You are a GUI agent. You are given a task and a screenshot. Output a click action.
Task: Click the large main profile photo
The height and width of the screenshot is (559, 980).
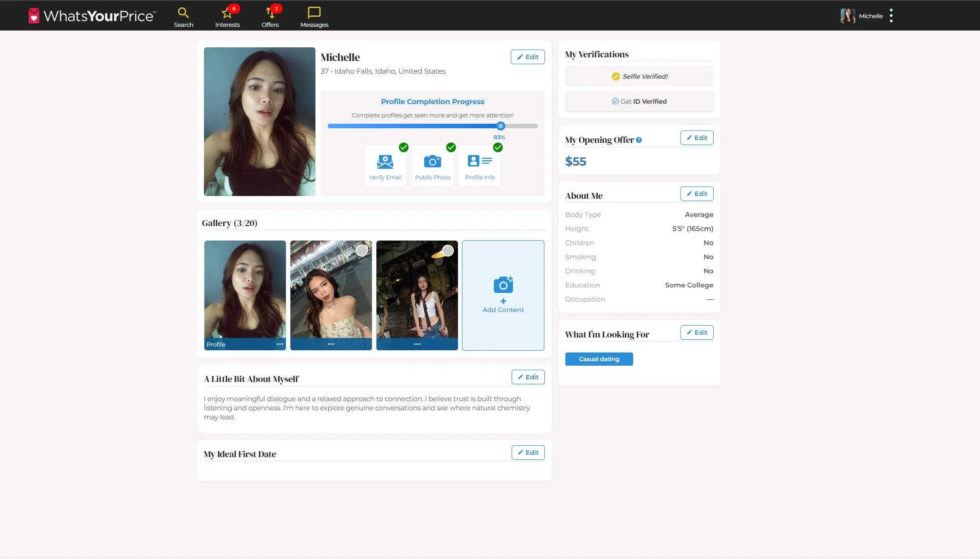[x=259, y=121]
